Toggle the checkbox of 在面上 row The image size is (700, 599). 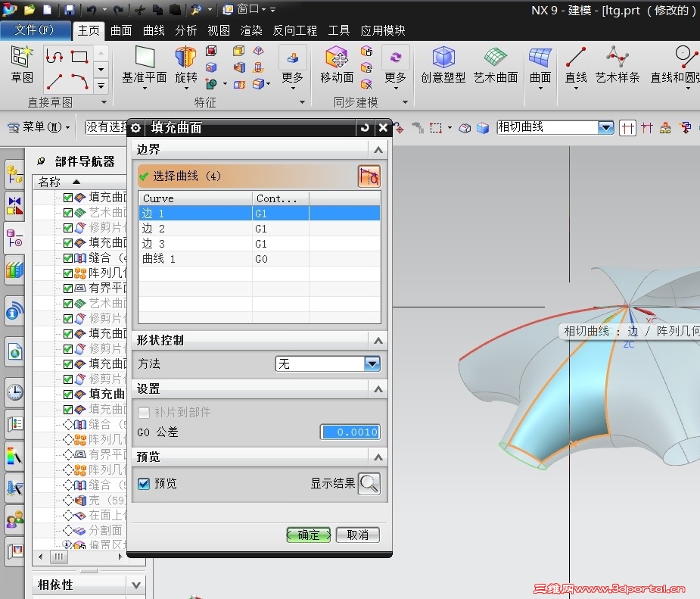[68, 516]
